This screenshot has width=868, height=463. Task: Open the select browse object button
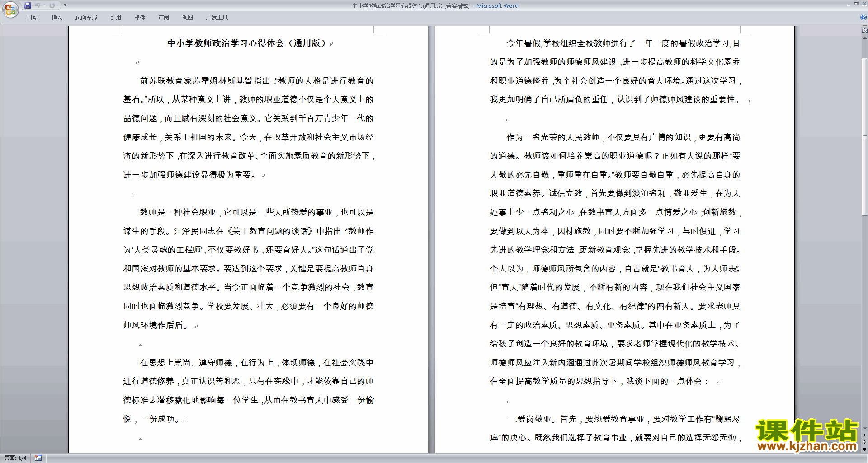[864, 442]
